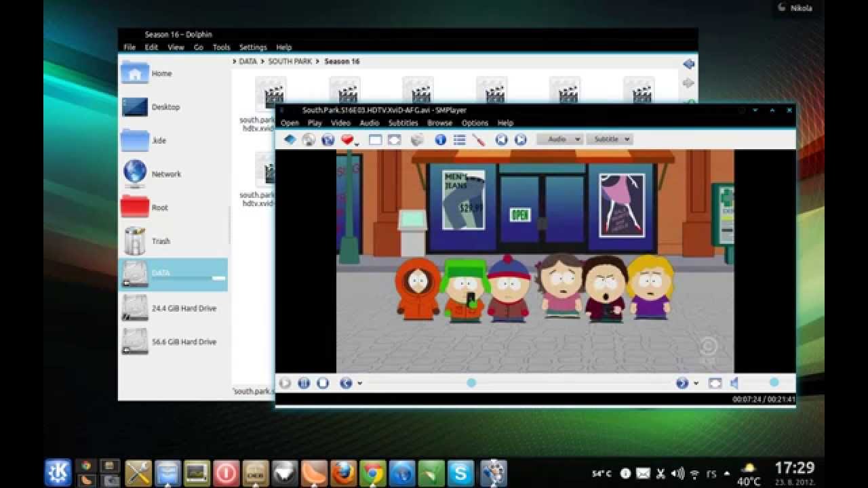Open Dolphin View menu

176,47
